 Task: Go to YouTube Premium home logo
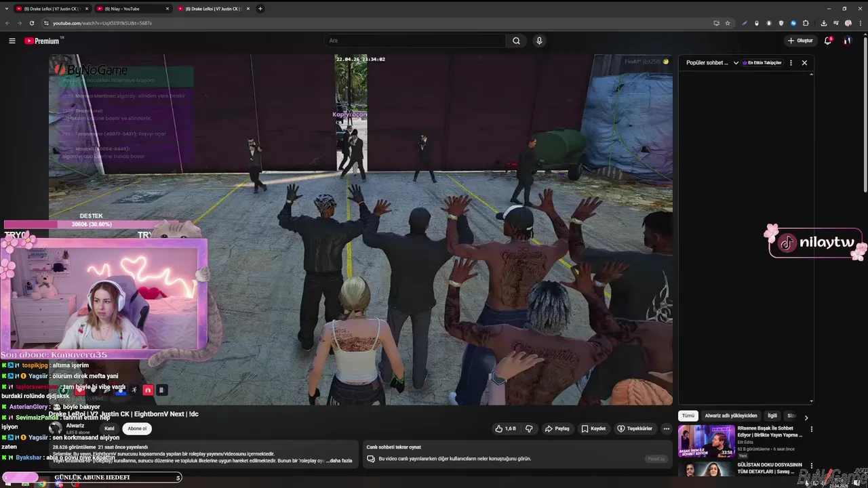(x=42, y=41)
